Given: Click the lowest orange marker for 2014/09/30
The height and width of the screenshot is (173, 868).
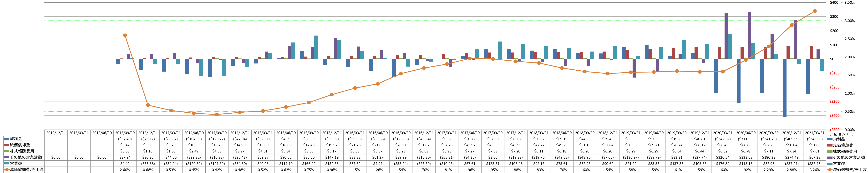Looking at the screenshot, I should [x=217, y=115].
